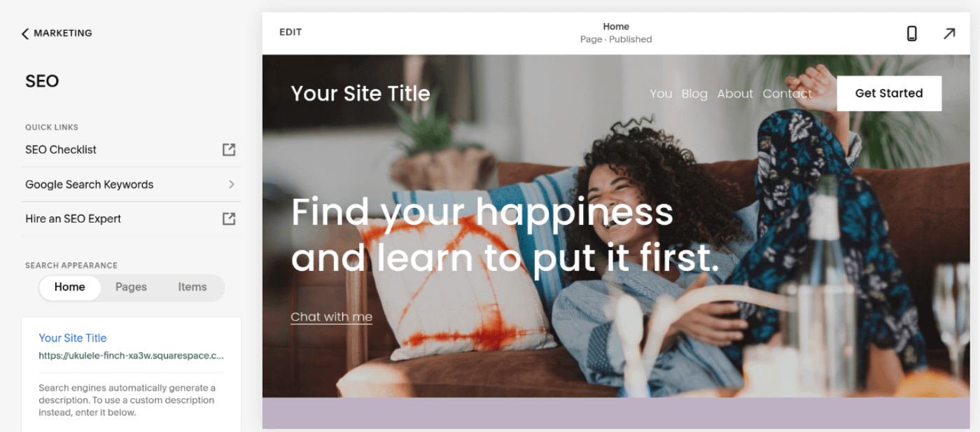Follow the Chat with me link

pyautogui.click(x=331, y=317)
